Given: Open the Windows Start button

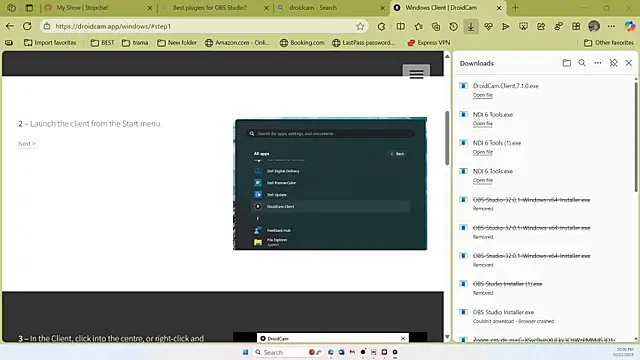Looking at the screenshot, I should pos(245,352).
